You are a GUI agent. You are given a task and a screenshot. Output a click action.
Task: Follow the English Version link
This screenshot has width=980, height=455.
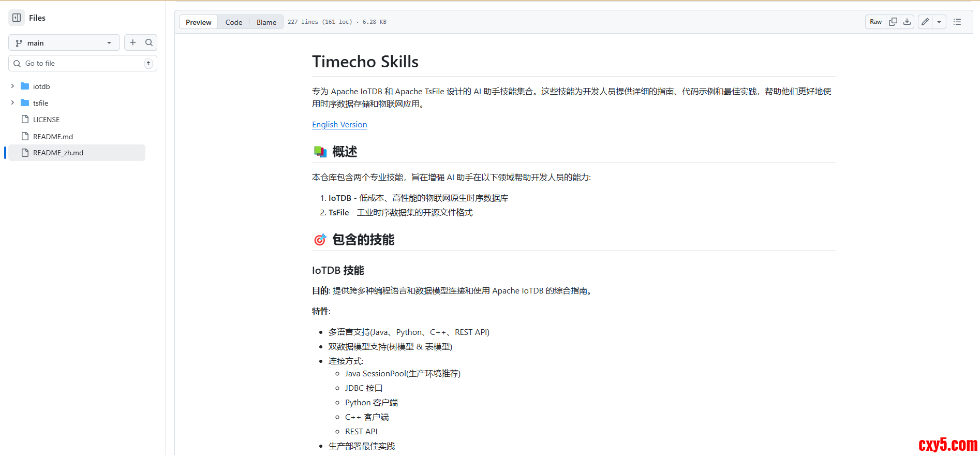(339, 125)
